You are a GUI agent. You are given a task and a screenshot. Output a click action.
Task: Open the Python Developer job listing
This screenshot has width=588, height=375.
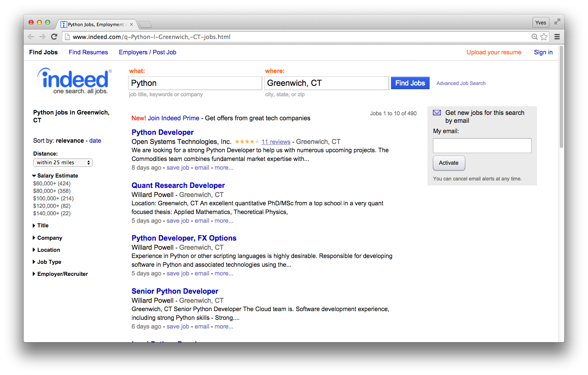[x=163, y=132]
